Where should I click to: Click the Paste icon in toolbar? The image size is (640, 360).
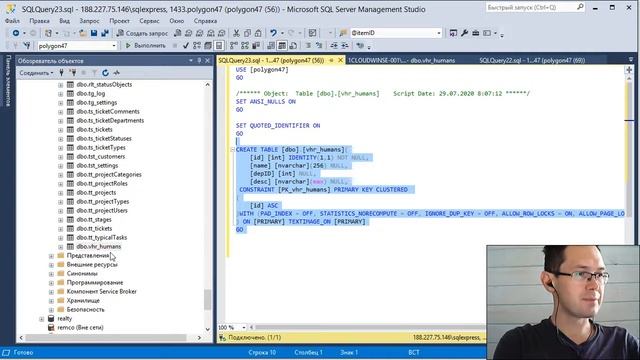(258, 33)
